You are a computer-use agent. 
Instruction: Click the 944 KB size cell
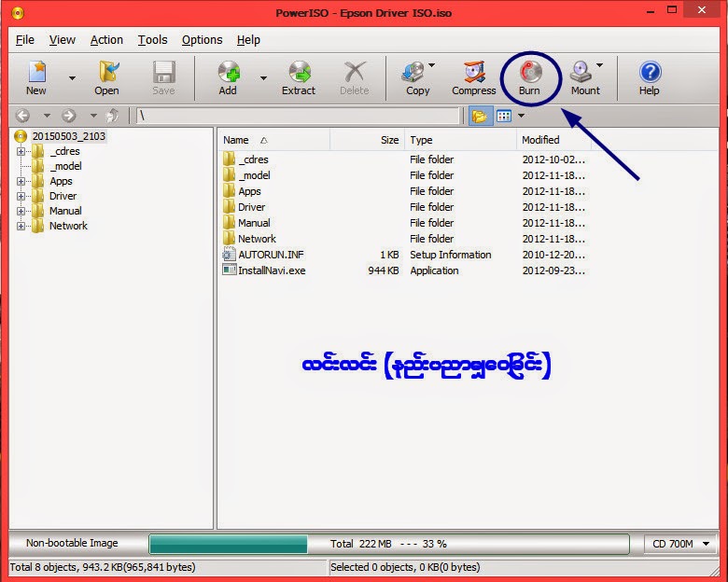[x=383, y=270]
